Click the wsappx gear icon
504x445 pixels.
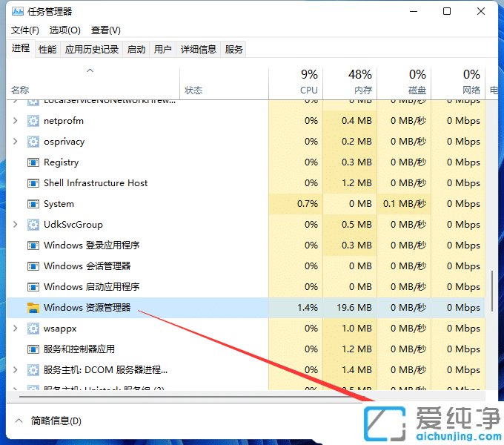tap(33, 329)
